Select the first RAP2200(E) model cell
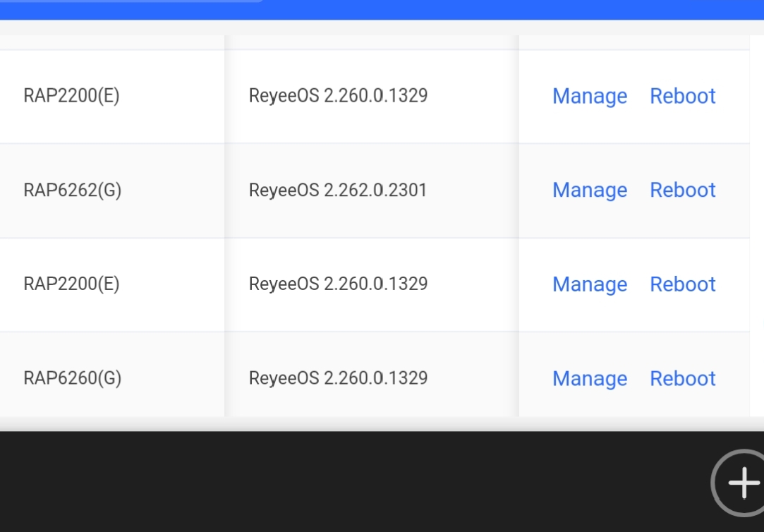 tap(71, 96)
